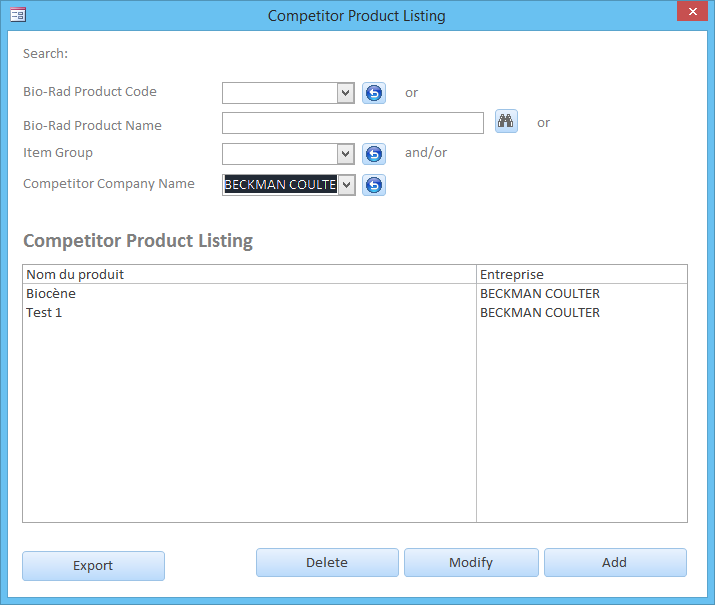Click the Bio-Rad Product Name text field
This screenshot has width=715, height=605.
pos(353,123)
